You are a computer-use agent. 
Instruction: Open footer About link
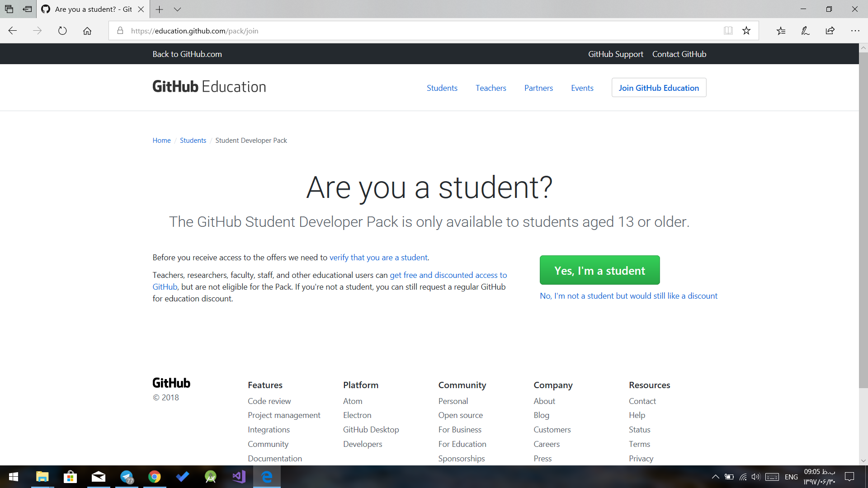coord(544,401)
